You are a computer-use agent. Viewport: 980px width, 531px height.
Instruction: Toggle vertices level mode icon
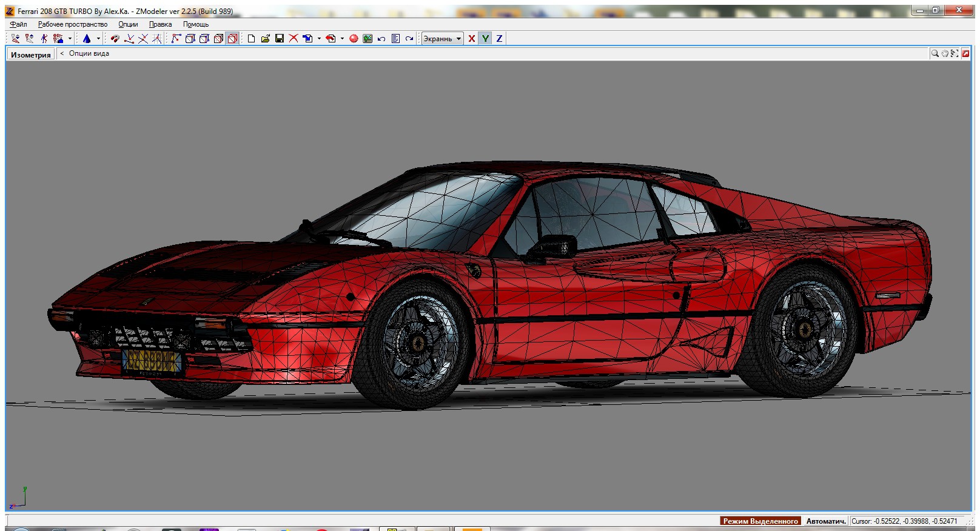pos(176,39)
